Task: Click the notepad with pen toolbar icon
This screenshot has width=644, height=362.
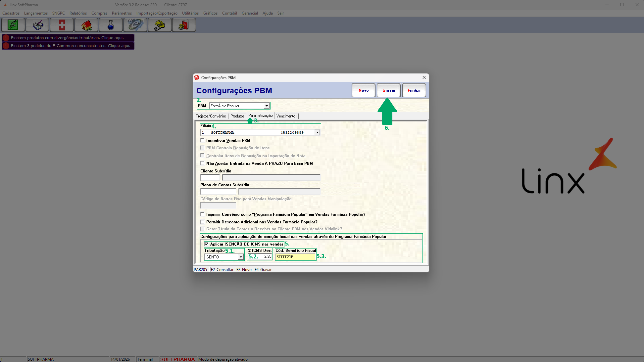Action: point(37,25)
